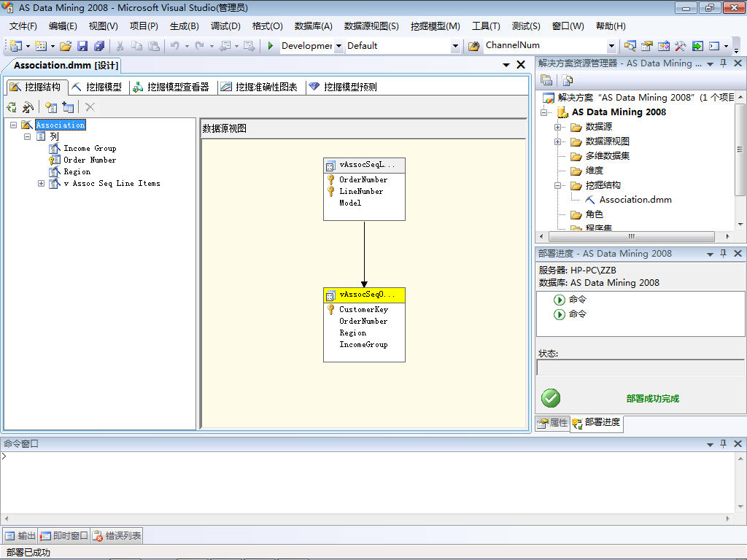Screen dimensions: 747x560
Task: Select Association.dmm in Solution Explorer
Action: [x=635, y=200]
